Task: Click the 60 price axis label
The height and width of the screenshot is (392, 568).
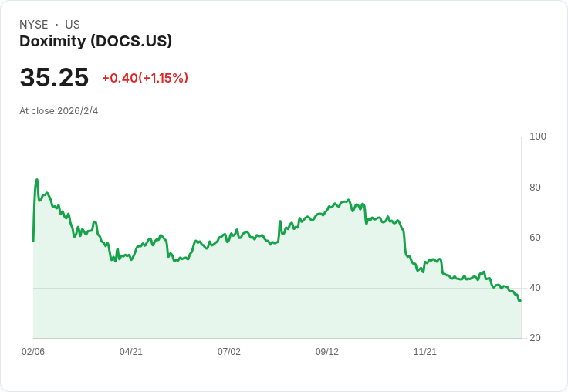Action: tap(535, 238)
